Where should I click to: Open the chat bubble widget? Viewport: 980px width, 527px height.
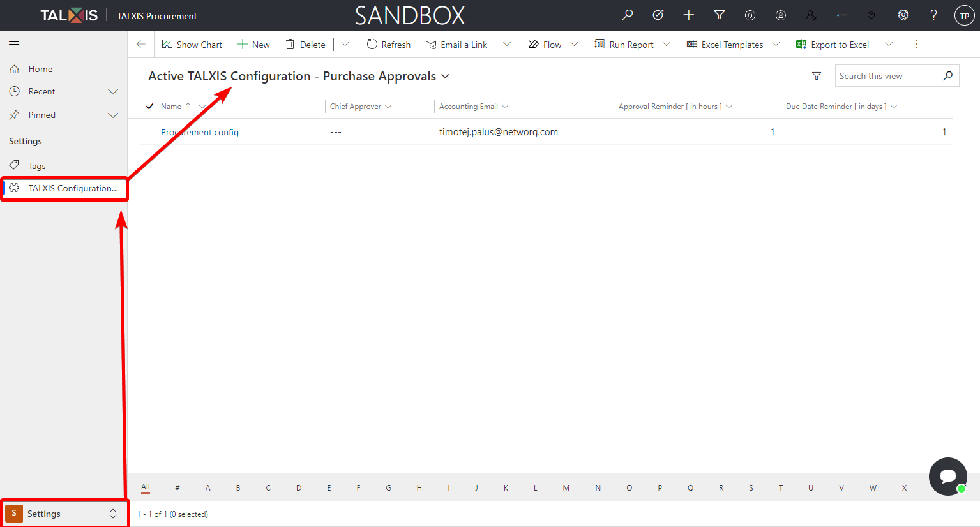948,476
